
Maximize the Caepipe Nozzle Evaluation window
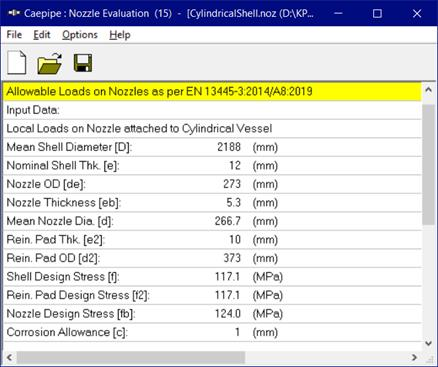click(377, 13)
